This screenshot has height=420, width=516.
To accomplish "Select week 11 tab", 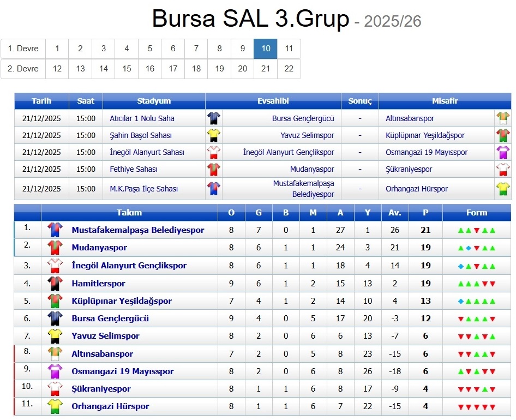I will [x=289, y=49].
